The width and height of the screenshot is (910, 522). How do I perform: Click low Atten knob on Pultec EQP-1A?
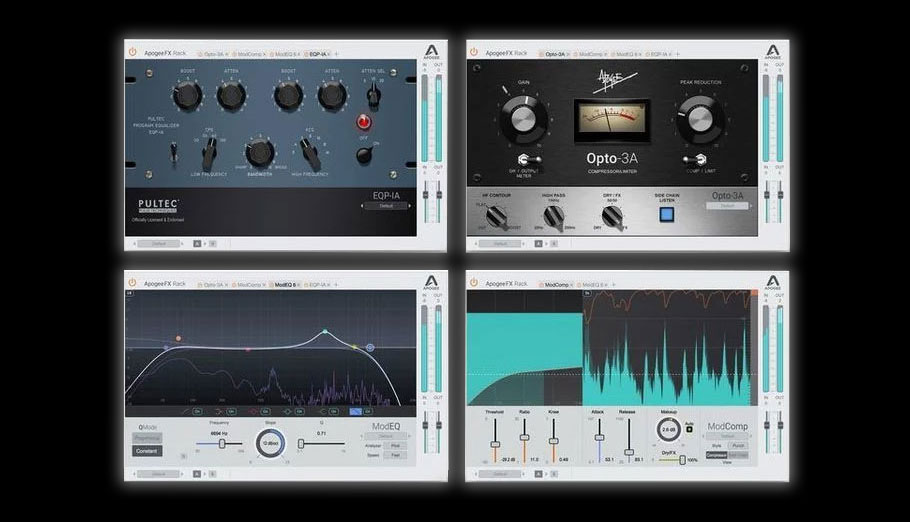point(231,95)
